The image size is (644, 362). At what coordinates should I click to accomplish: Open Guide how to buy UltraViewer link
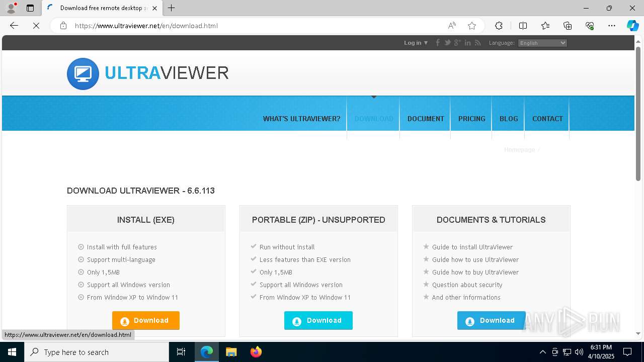(475, 272)
